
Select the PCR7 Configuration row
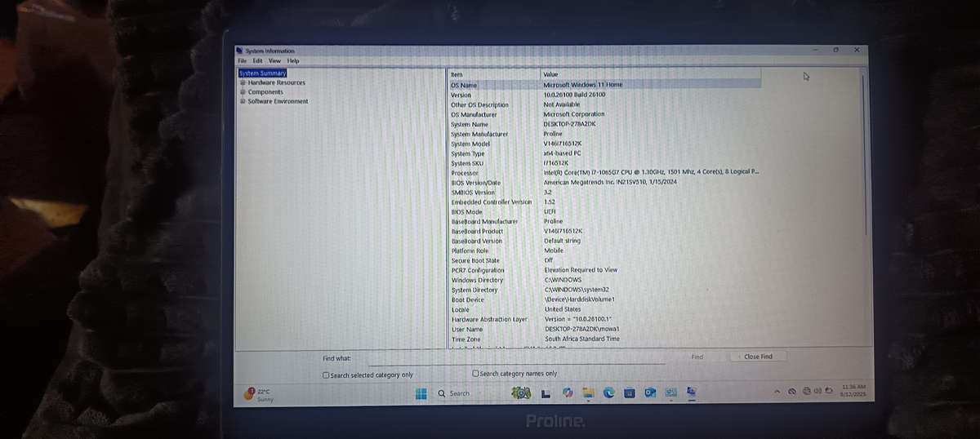point(604,270)
